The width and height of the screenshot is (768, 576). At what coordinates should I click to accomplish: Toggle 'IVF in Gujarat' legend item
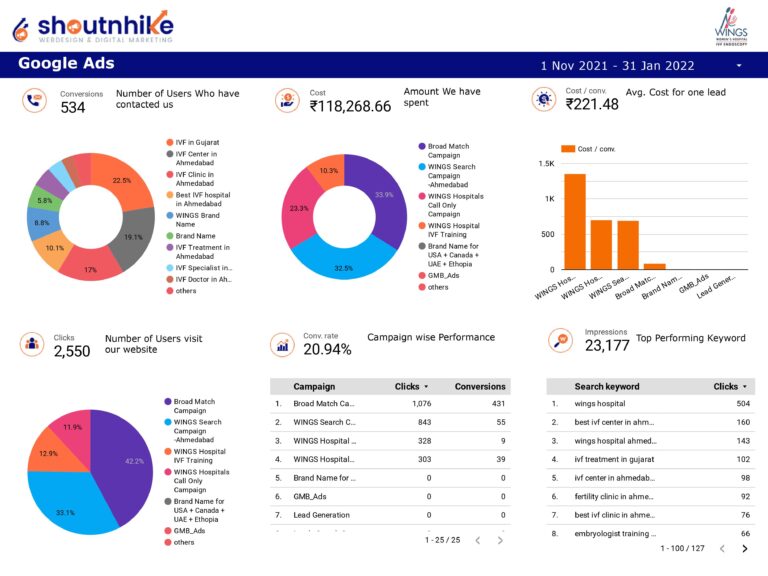(196, 143)
